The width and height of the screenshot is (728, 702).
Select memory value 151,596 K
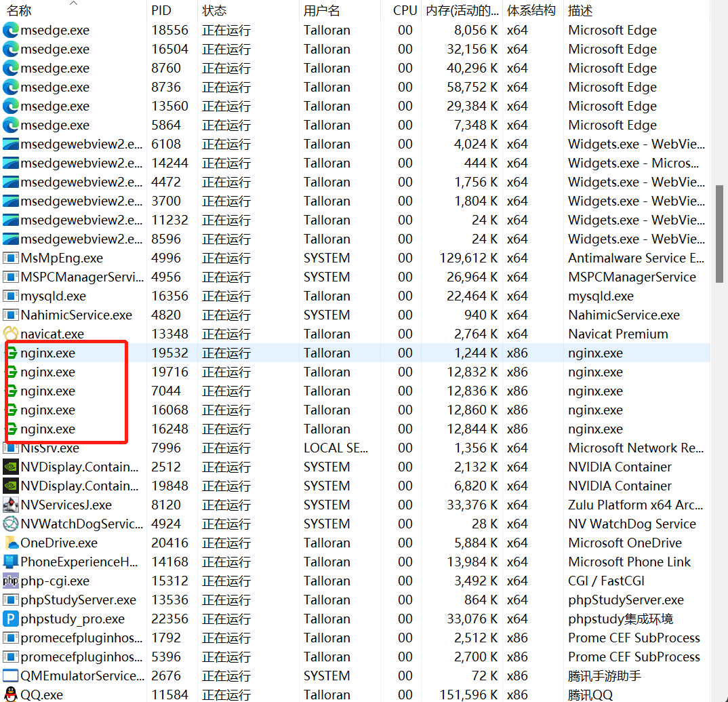[x=468, y=695]
